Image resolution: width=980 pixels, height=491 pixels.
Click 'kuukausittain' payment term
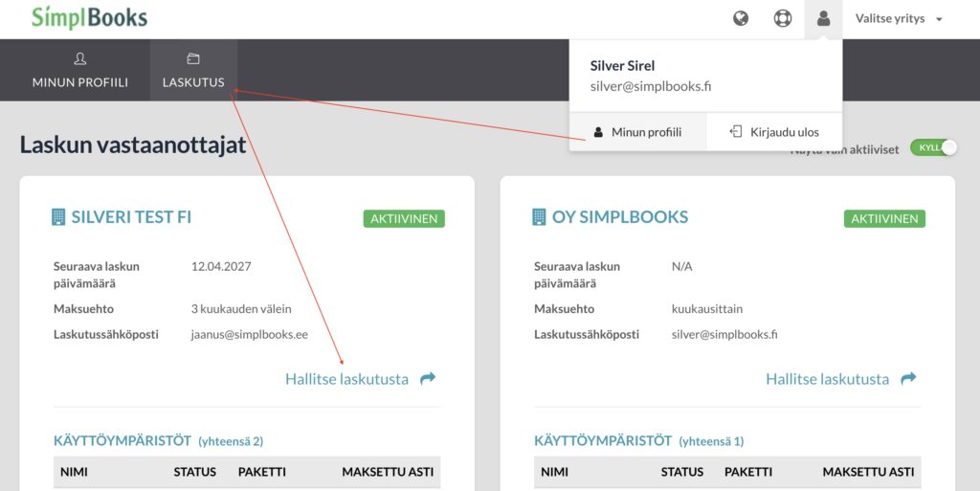pos(707,308)
